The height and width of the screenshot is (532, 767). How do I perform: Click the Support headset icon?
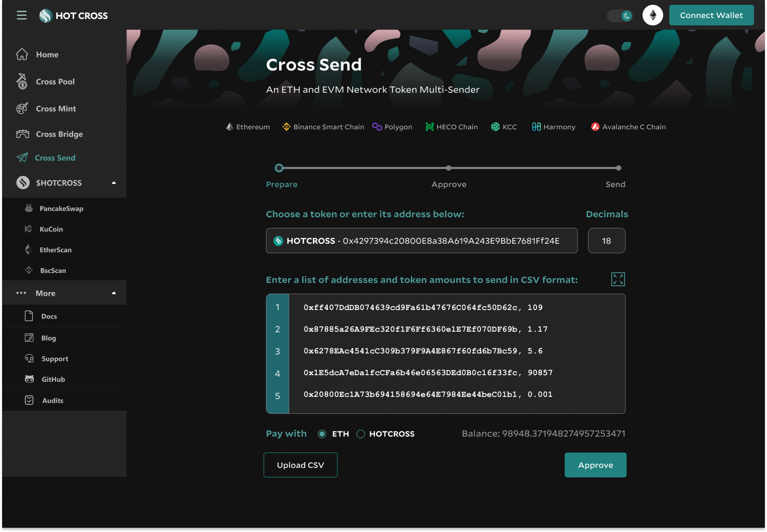pos(30,359)
